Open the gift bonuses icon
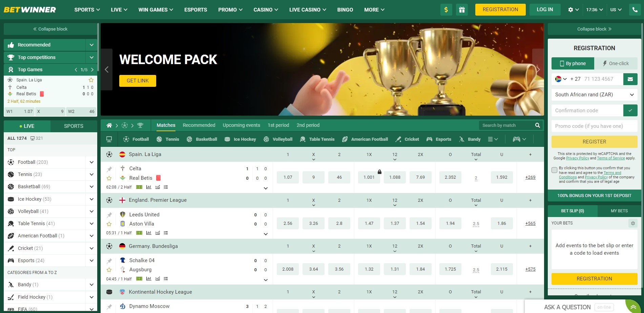Screen dimensions: 644x313 [462, 9]
